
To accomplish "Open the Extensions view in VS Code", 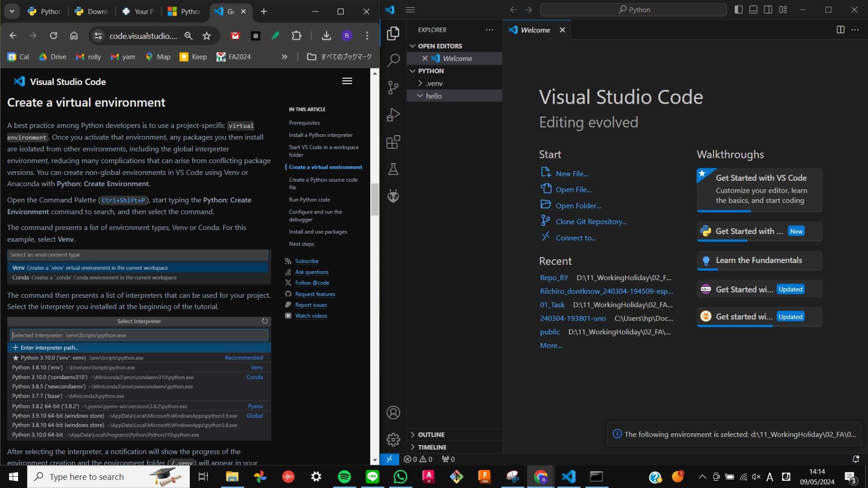I will click(x=393, y=142).
